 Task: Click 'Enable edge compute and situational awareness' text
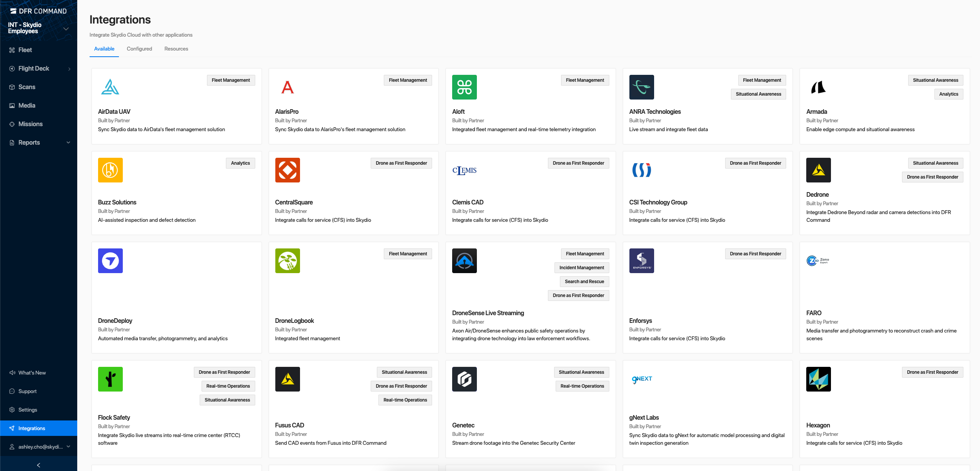click(x=860, y=130)
